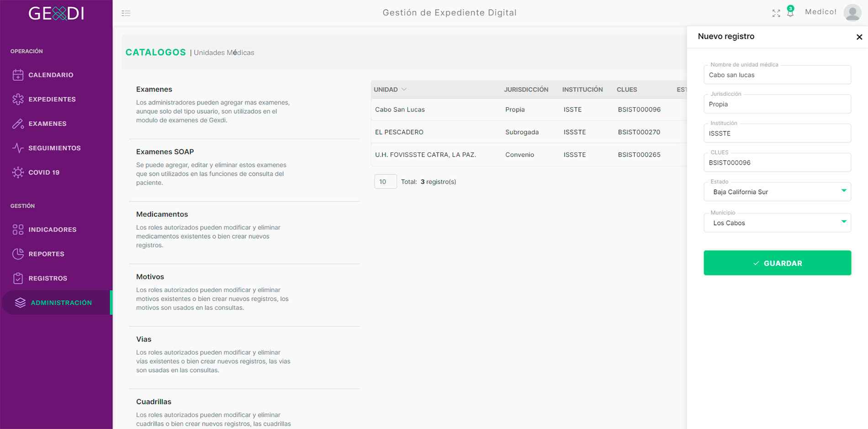Go to the Expedientes section
The width and height of the screenshot is (868, 429).
tap(52, 99)
